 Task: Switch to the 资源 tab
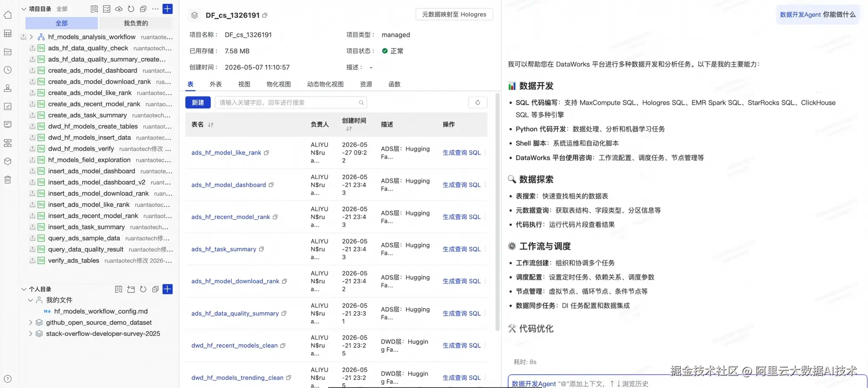click(366, 84)
